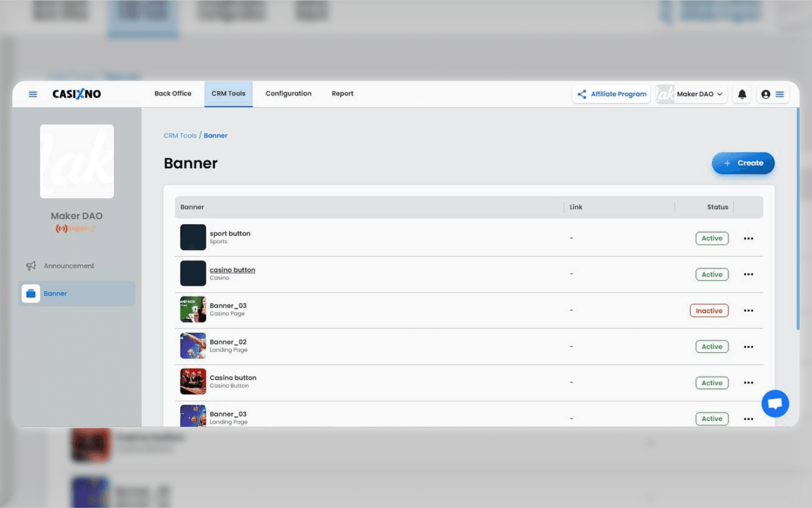Screen dimensions: 812x508
Task: Collapse sidebar with left hamburger menu
Action: pyautogui.click(x=33, y=94)
